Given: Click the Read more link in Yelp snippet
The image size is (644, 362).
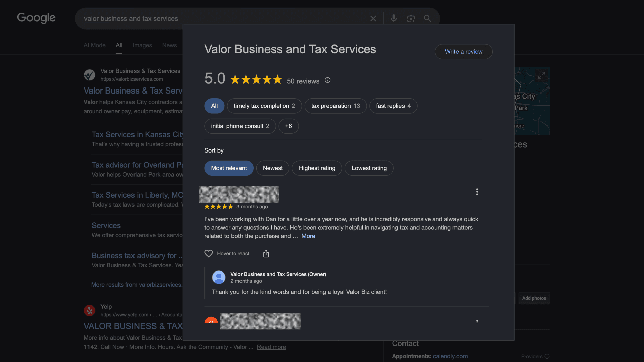Looking at the screenshot, I should coord(271,347).
